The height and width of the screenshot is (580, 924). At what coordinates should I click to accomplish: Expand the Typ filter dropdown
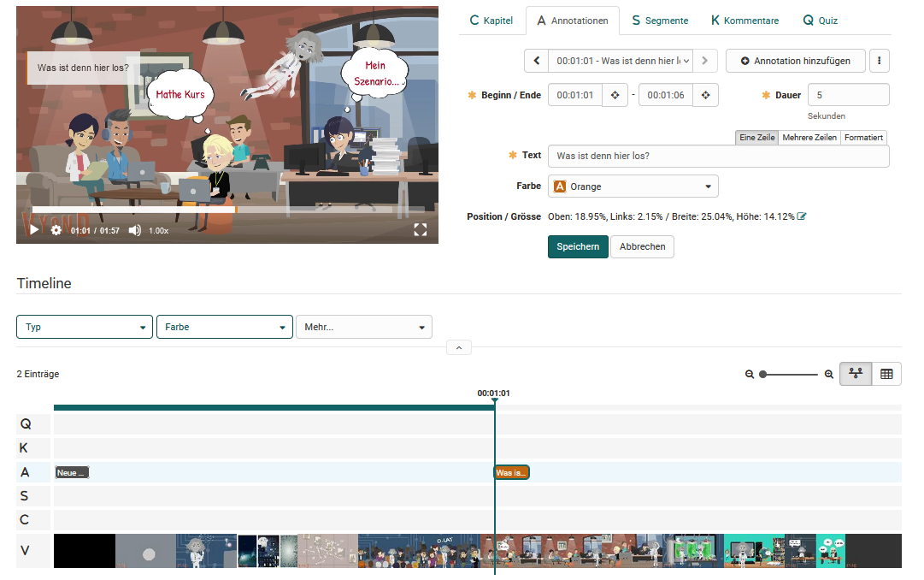[x=85, y=327]
